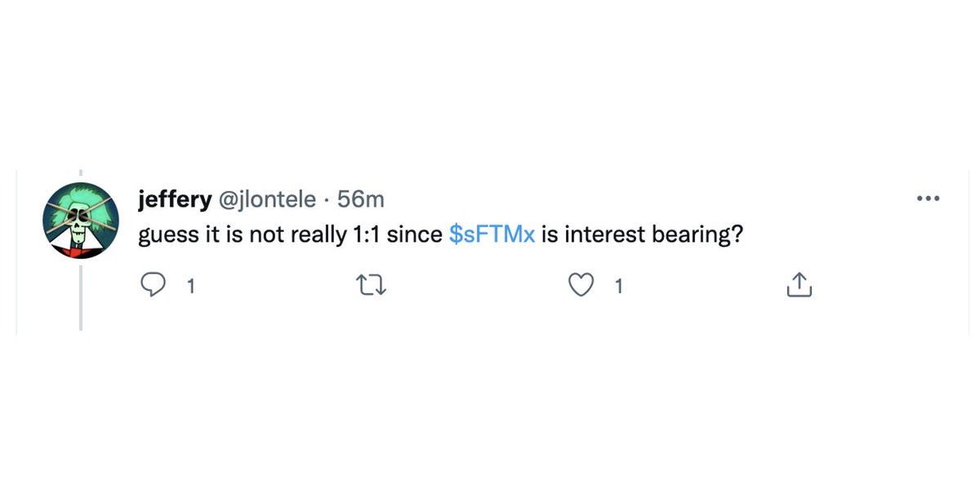
Task: Visit the @jlontele handle link
Action: tap(265, 199)
